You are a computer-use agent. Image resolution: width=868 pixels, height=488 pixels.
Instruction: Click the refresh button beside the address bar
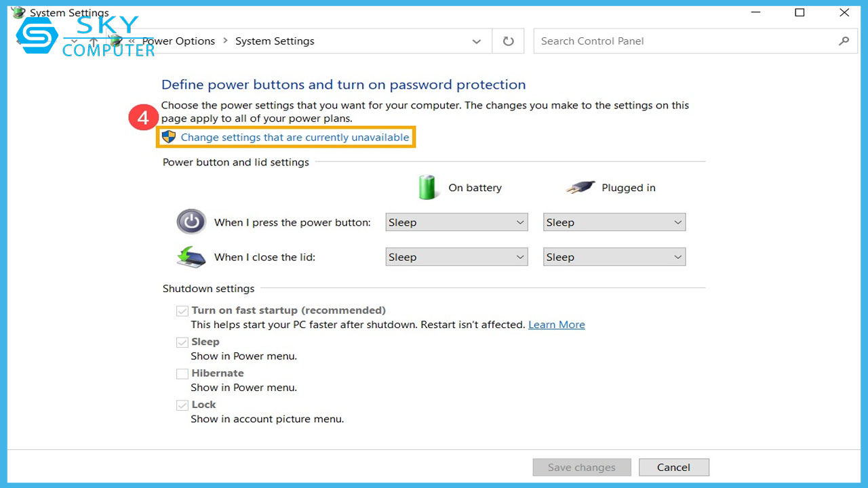click(508, 41)
